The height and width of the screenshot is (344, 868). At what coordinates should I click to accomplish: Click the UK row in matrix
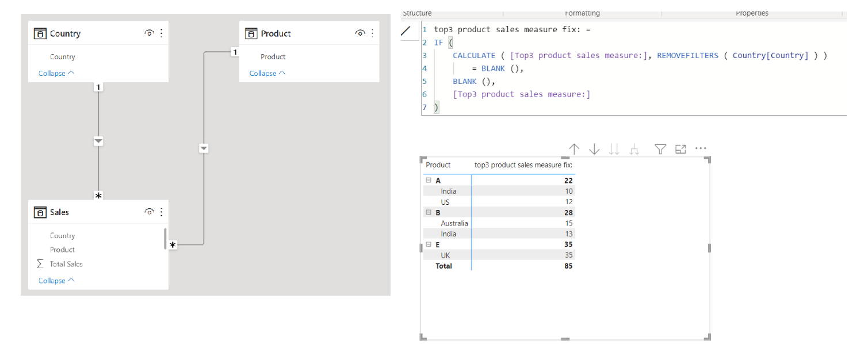(499, 255)
